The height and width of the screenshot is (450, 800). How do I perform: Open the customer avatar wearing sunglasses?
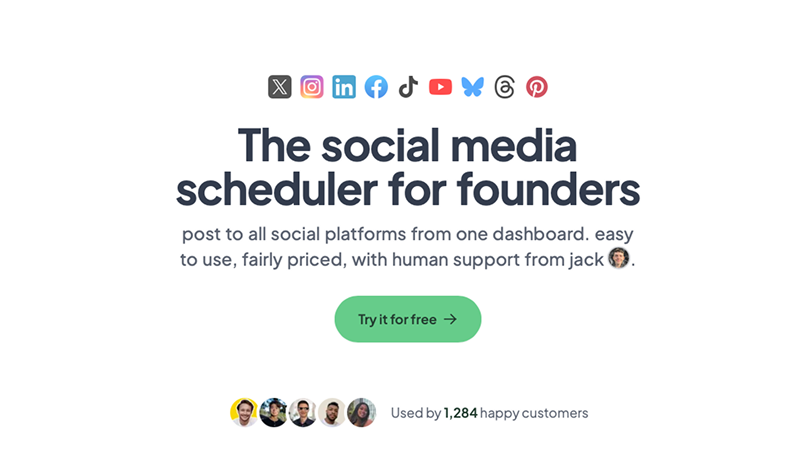tap(302, 412)
